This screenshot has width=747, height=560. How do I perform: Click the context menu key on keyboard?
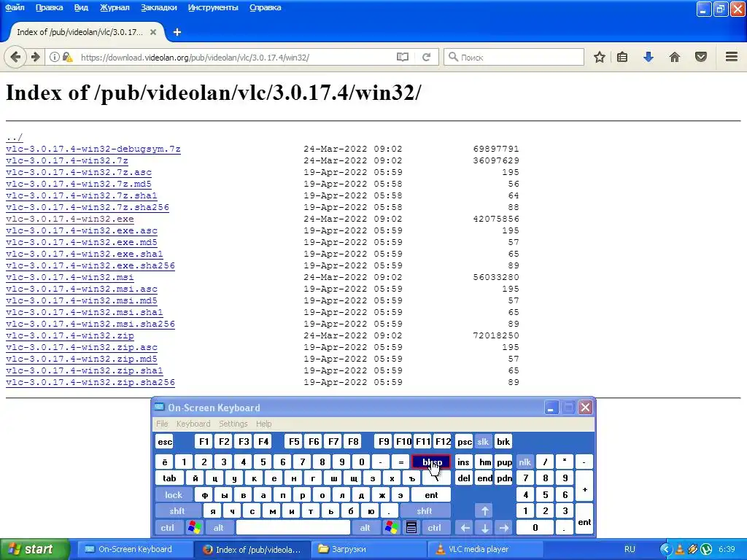(x=411, y=528)
